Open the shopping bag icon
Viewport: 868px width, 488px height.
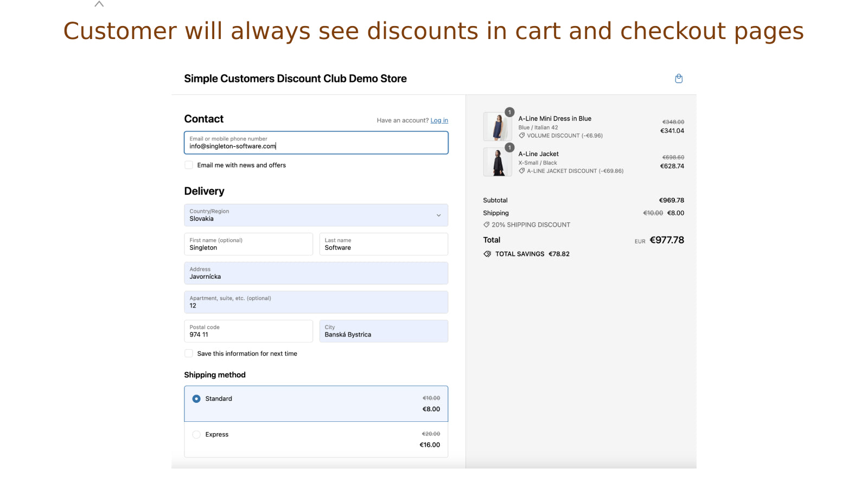[x=679, y=78]
